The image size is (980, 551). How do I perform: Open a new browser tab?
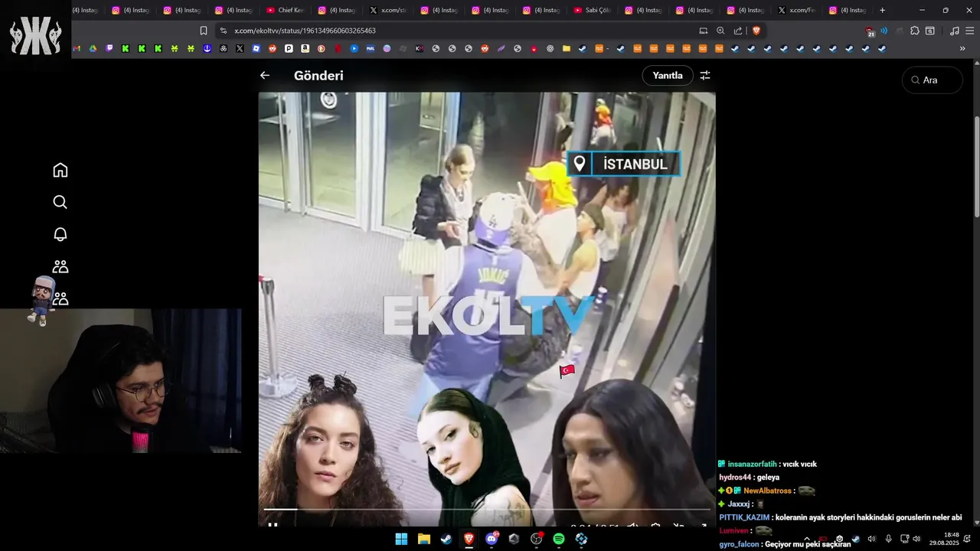[882, 10]
